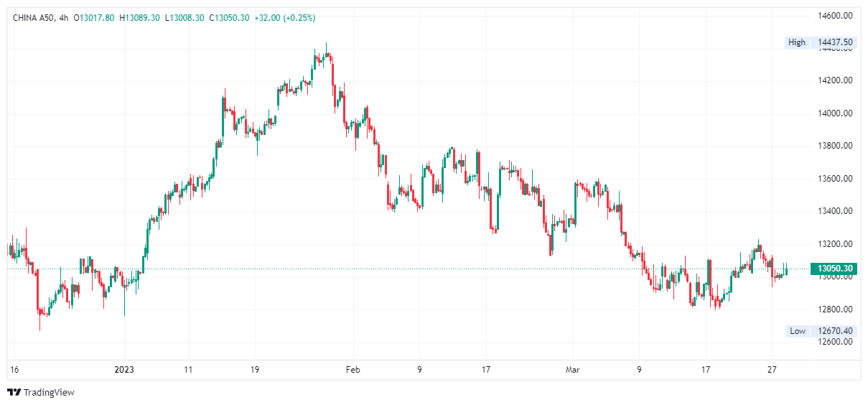Viewport: 868px width, 405px height.
Task: Click the TradingView logo icon
Action: pyautogui.click(x=14, y=392)
